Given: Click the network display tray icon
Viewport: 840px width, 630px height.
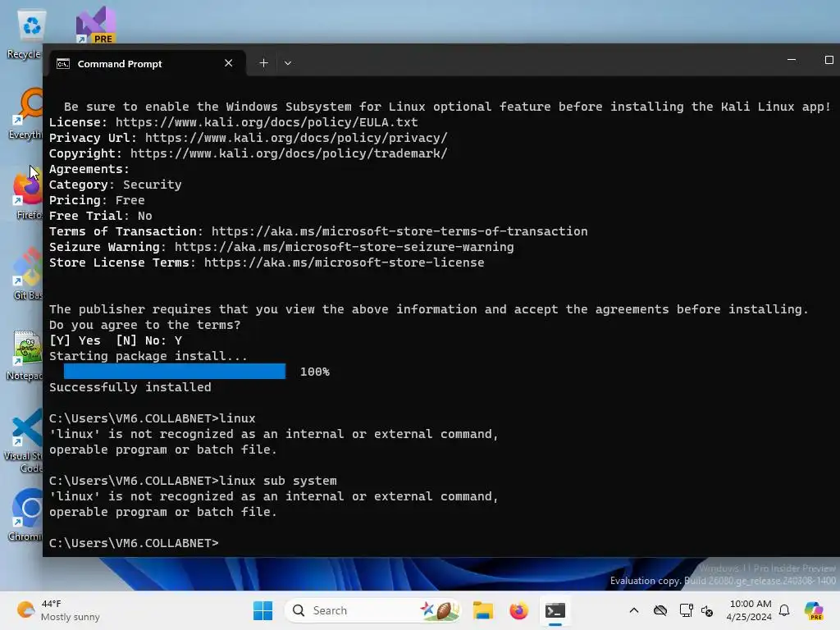Looking at the screenshot, I should (686, 610).
